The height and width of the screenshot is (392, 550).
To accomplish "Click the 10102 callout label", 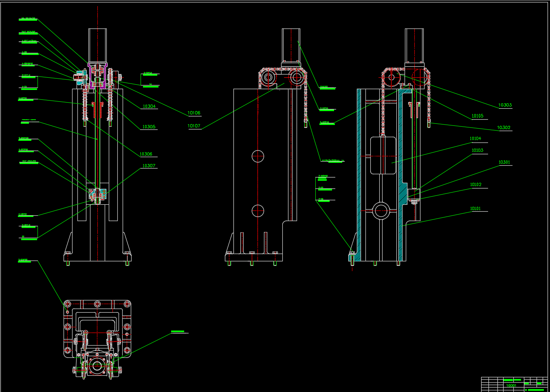I will [x=476, y=185].
